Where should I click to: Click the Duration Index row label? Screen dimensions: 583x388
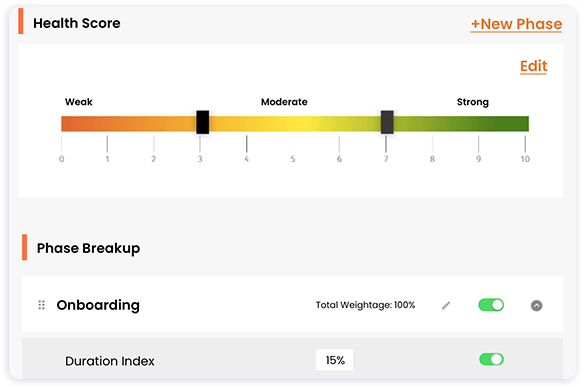[110, 361]
